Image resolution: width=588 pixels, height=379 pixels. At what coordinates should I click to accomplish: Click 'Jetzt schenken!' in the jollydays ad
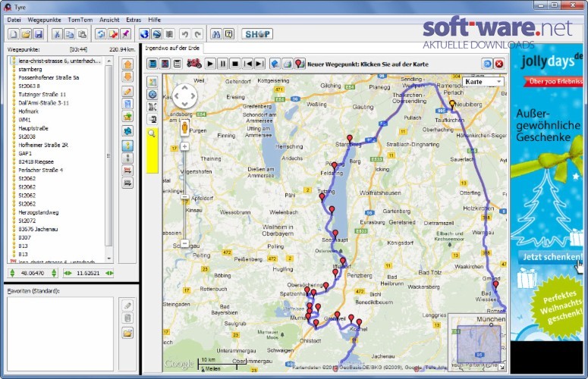click(552, 257)
